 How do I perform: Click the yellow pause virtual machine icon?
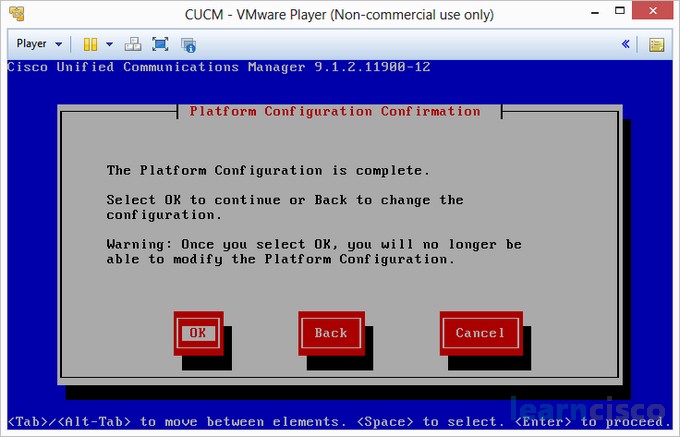pyautogui.click(x=90, y=44)
